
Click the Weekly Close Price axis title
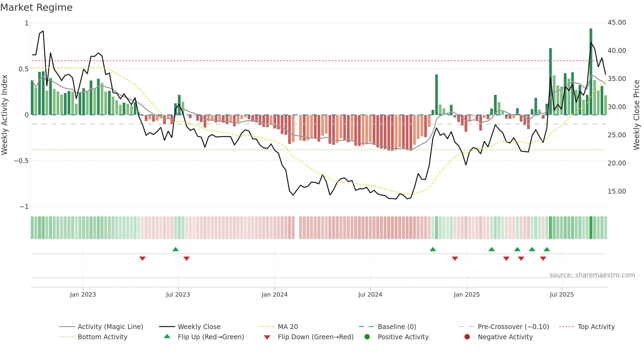click(636, 115)
